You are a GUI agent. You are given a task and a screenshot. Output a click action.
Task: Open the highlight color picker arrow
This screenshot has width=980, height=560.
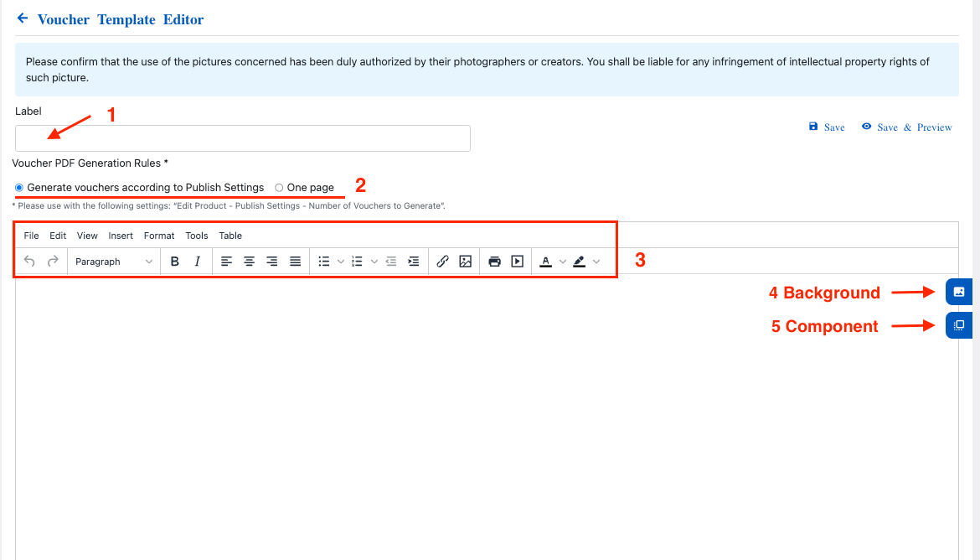click(x=596, y=261)
